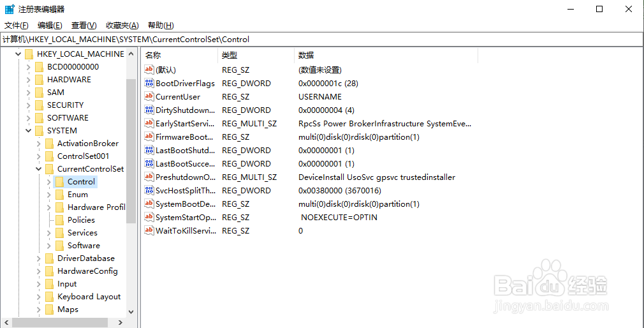644x328 pixels.
Task: Click the SOFTWARE folder icon under HKEY_LOCAL_MACHINE
Action: coord(39,117)
